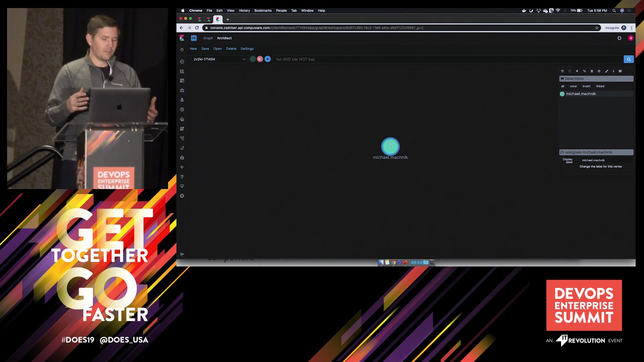Open the Bookmarks menu in the menu bar
This screenshot has height=362, width=644.
pyautogui.click(x=263, y=11)
